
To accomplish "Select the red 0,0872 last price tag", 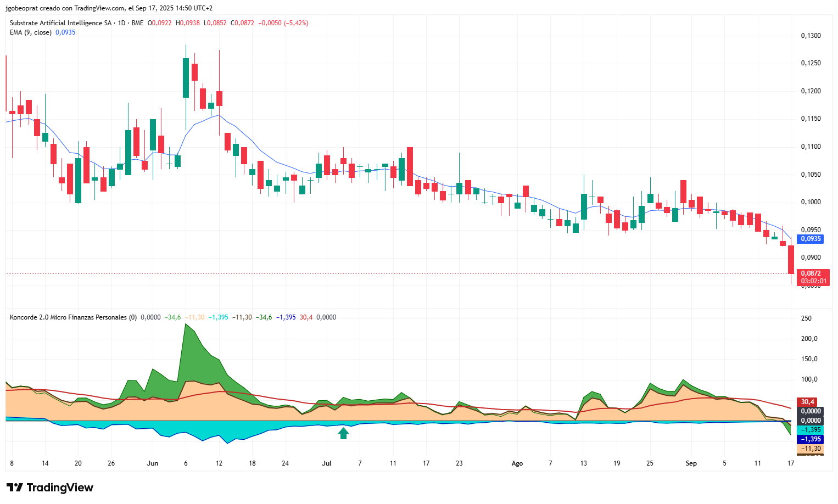I will [811, 273].
